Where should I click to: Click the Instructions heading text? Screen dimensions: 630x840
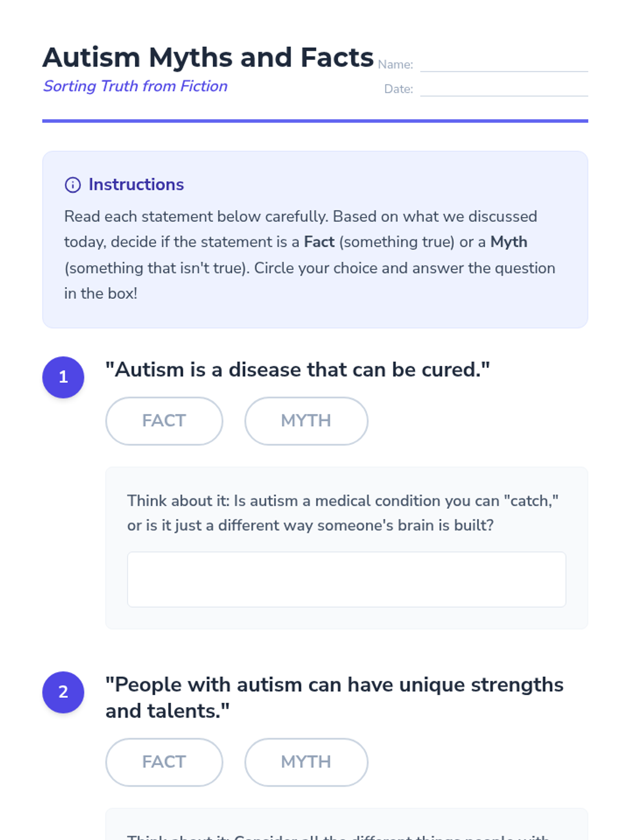136,185
